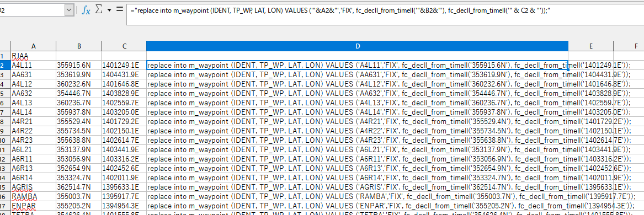Open the Sum function dropdown arrow
The width and height of the screenshot is (644, 215).
pyautogui.click(x=109, y=10)
